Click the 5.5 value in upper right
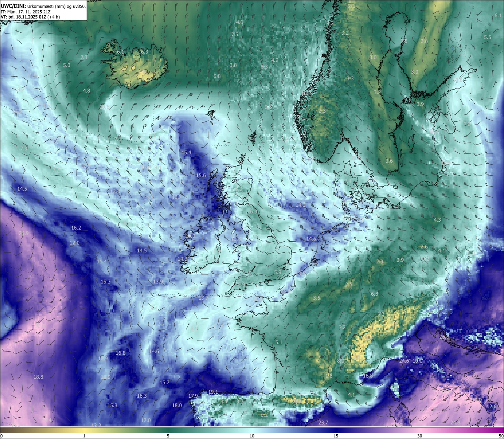Viewport: 504px width, 439px height. (487, 37)
